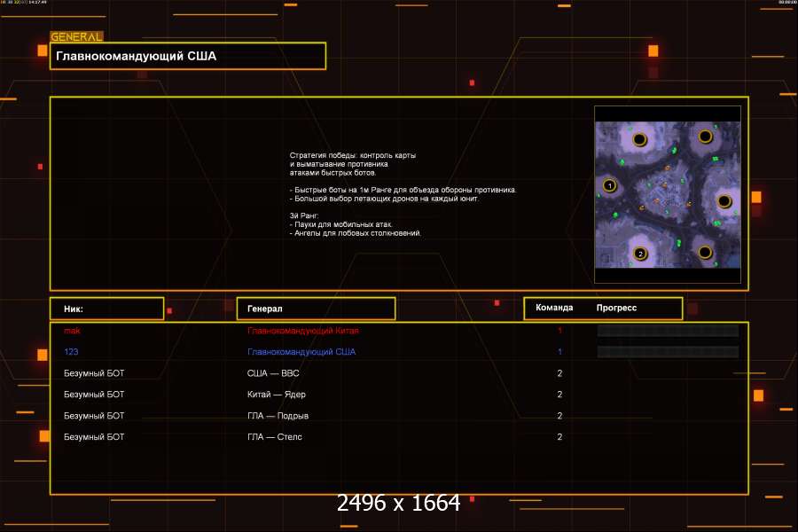Click the title 'Главнокомандующий США'
Viewport: 798px width, 532px height.
point(136,56)
